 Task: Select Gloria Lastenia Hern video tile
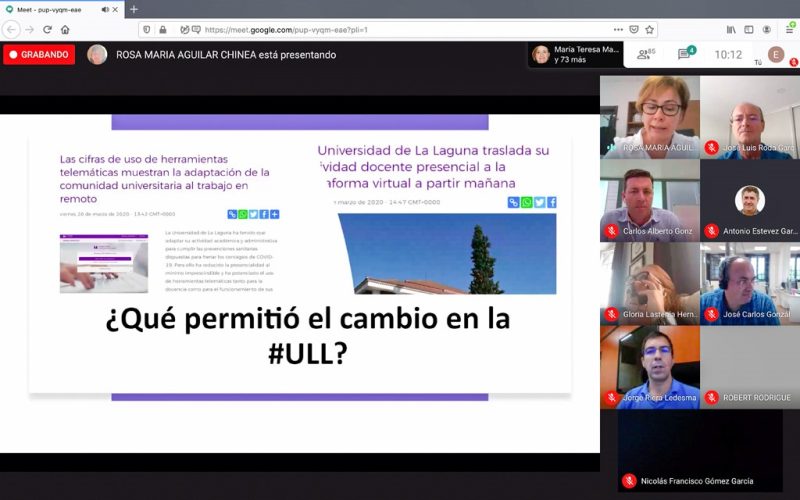650,284
